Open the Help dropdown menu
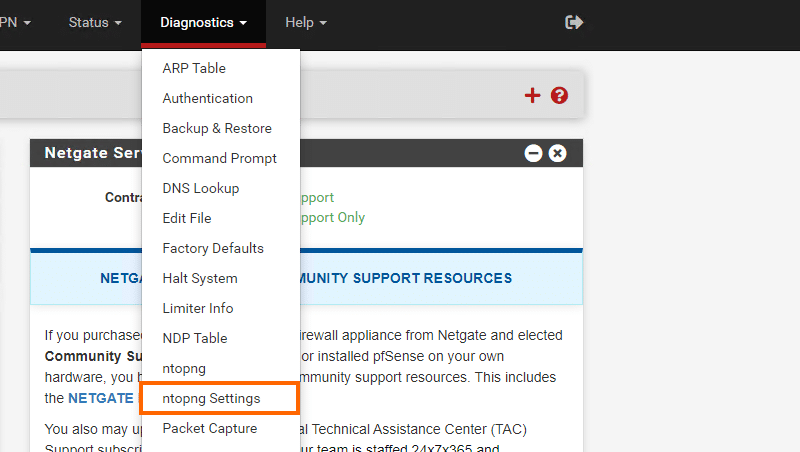 (x=305, y=22)
